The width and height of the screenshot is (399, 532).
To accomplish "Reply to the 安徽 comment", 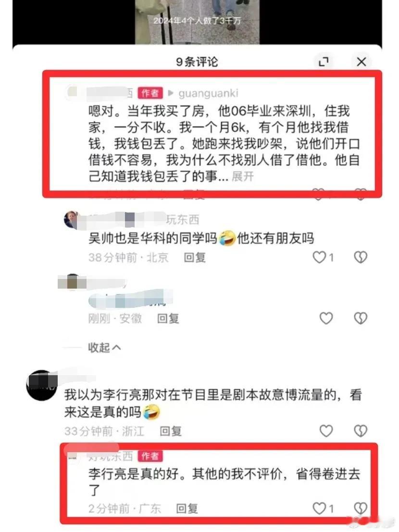I will click(168, 318).
